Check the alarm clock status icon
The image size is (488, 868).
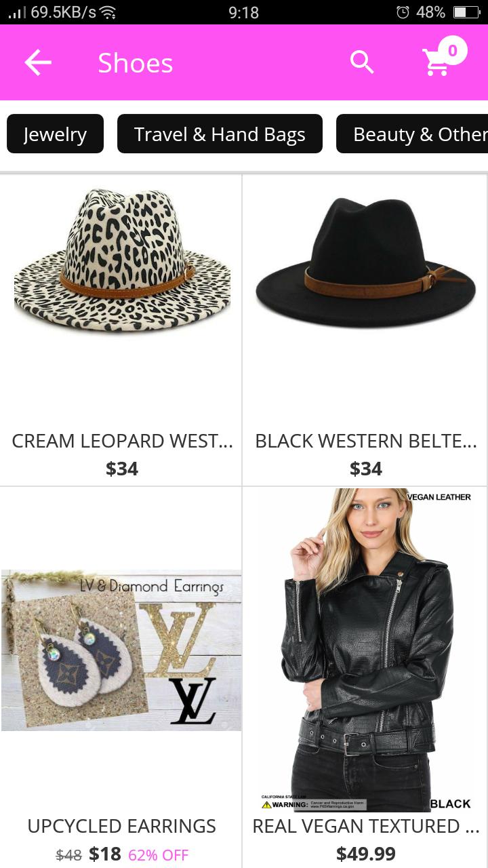pyautogui.click(x=403, y=12)
